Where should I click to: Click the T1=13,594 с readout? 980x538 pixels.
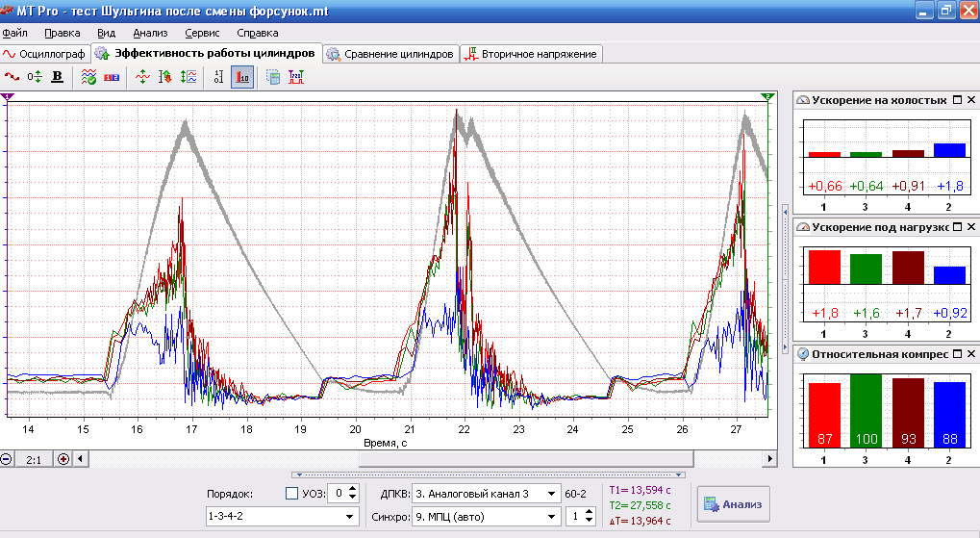640,490
